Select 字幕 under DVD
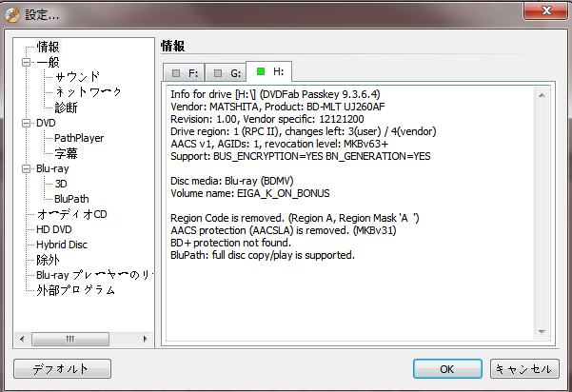 pos(66,153)
